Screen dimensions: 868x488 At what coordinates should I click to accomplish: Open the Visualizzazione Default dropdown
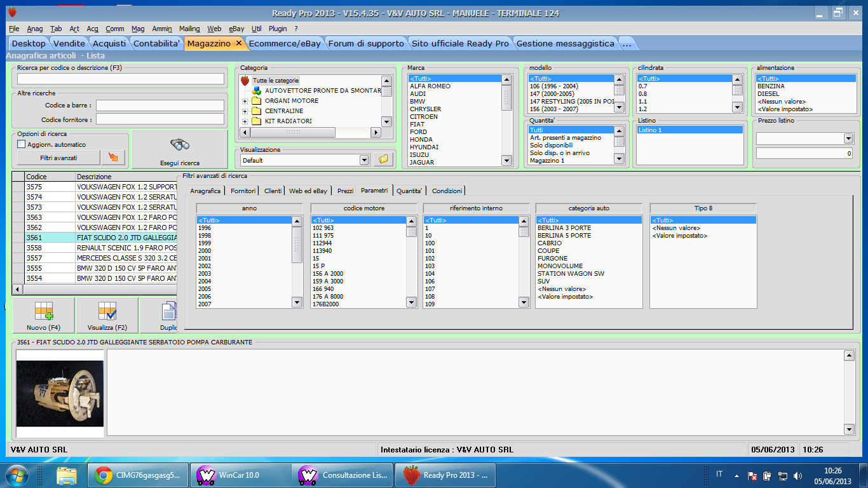[364, 160]
